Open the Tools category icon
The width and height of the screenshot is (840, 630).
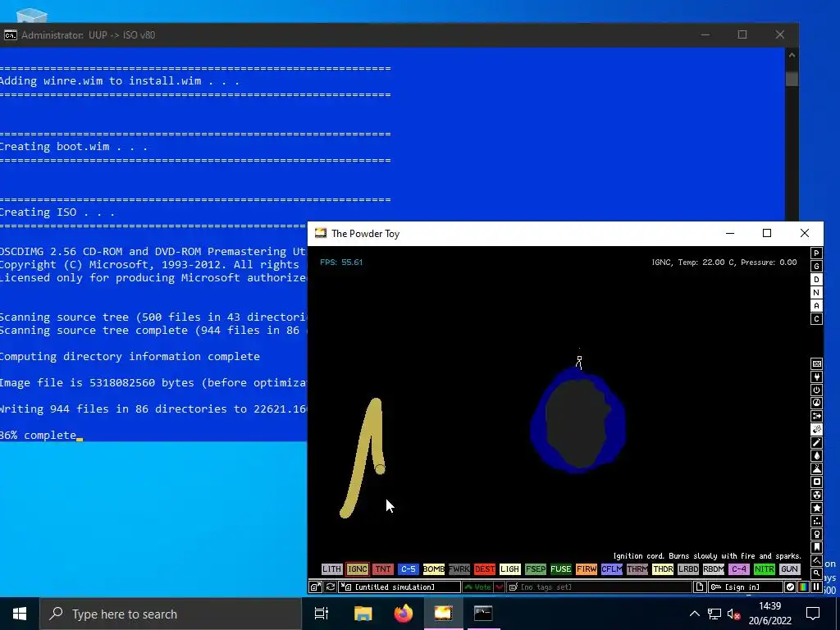816,534
